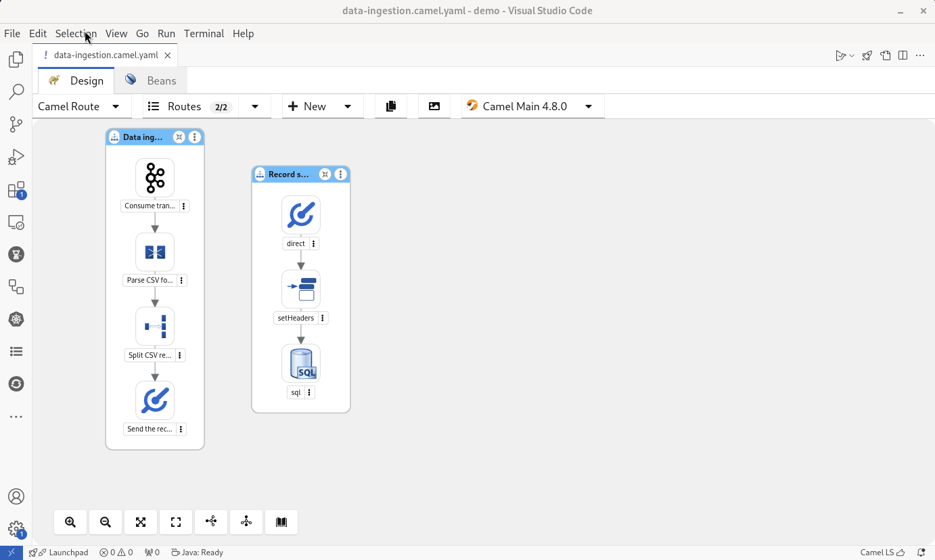The height and width of the screenshot is (560, 935).
Task: Open the Camel catalog book icon
Action: click(281, 521)
